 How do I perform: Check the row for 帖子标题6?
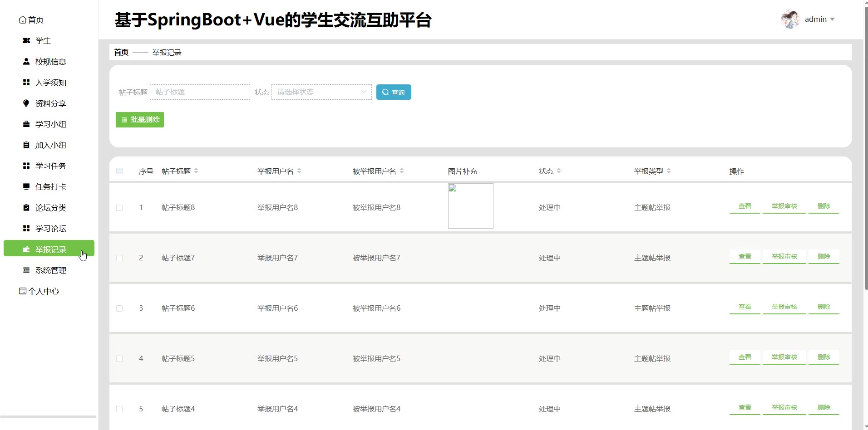pyautogui.click(x=119, y=308)
